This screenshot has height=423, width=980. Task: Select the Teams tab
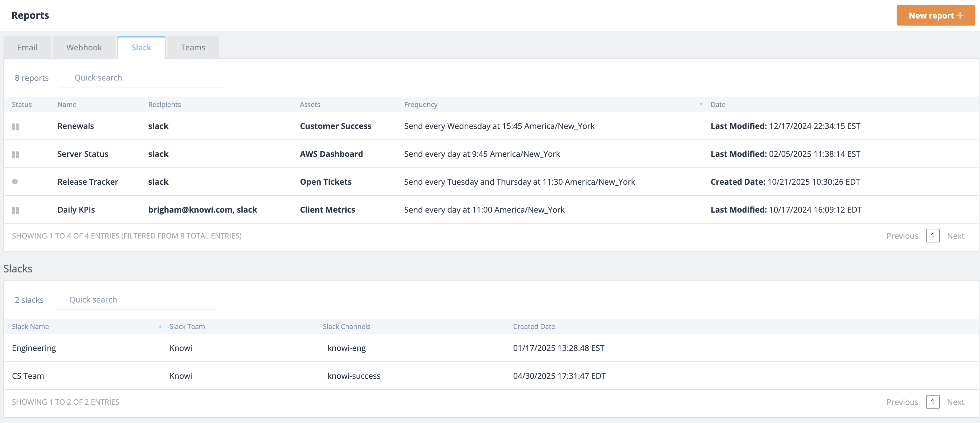193,47
